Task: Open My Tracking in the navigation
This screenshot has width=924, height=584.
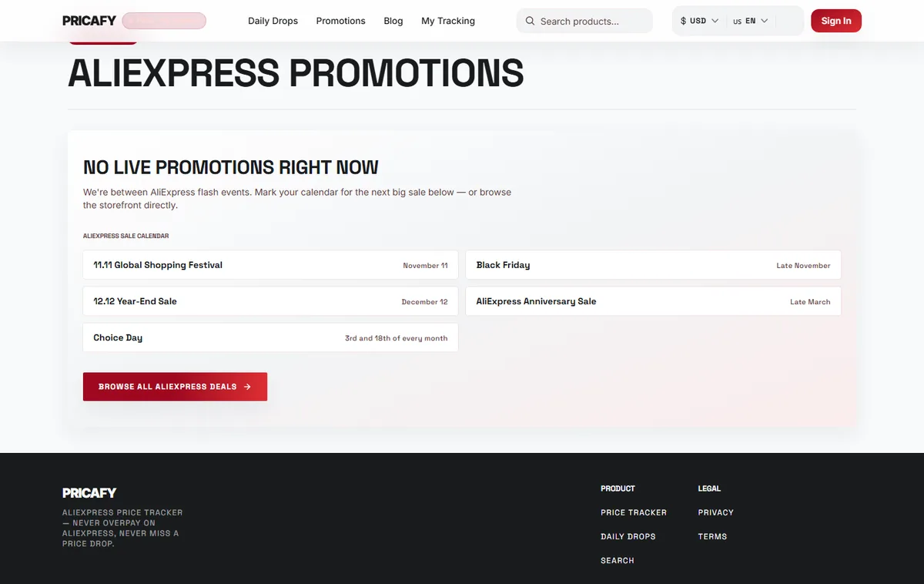Action: click(x=448, y=21)
